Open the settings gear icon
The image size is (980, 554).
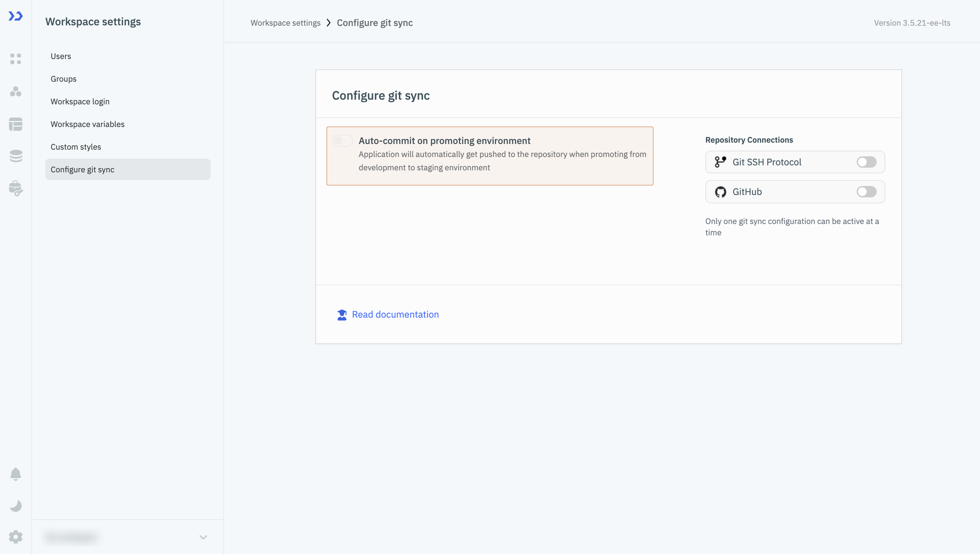coord(16,537)
